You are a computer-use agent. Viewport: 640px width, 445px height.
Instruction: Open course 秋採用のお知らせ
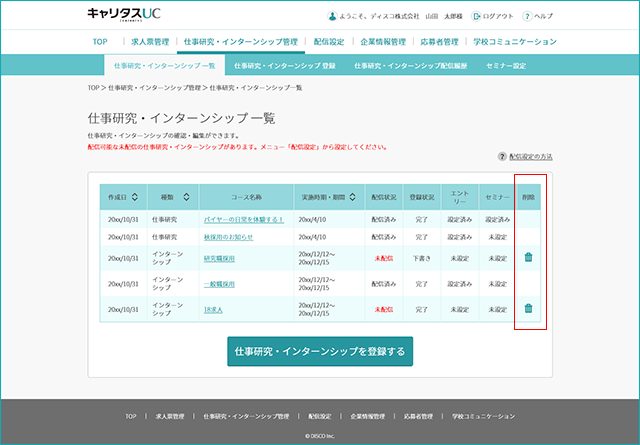point(229,237)
